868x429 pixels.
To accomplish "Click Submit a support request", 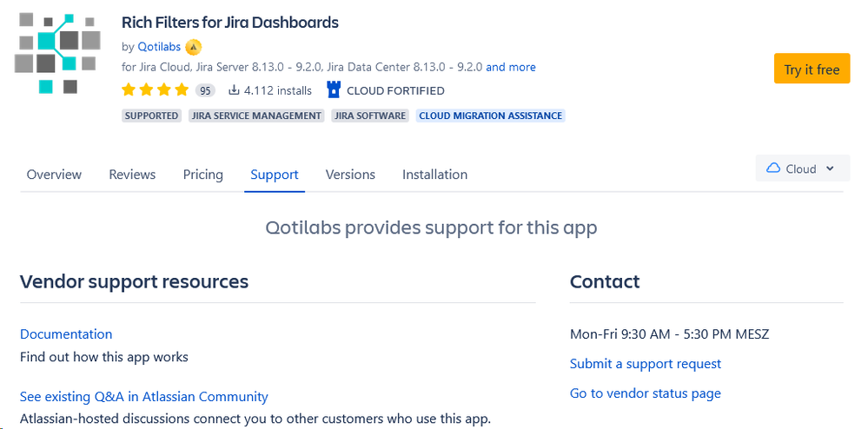I will 646,364.
